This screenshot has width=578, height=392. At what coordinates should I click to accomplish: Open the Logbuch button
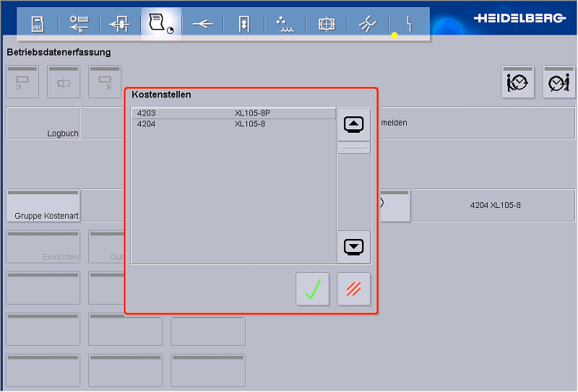click(x=43, y=123)
